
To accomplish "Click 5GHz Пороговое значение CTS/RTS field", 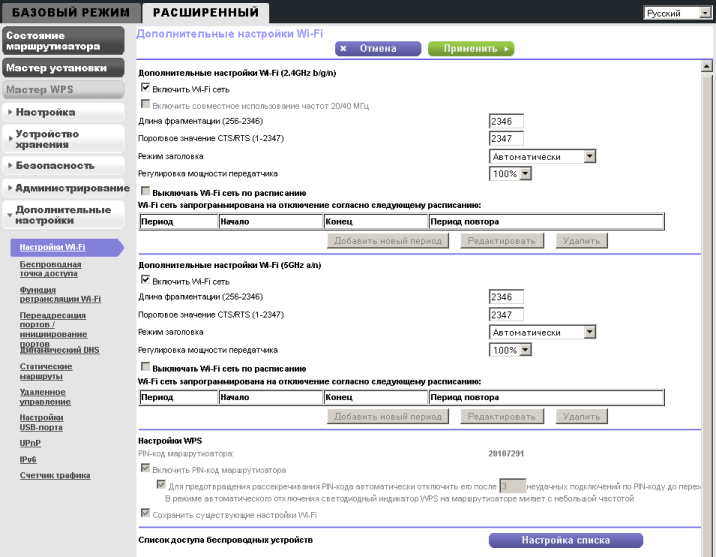I will click(506, 315).
